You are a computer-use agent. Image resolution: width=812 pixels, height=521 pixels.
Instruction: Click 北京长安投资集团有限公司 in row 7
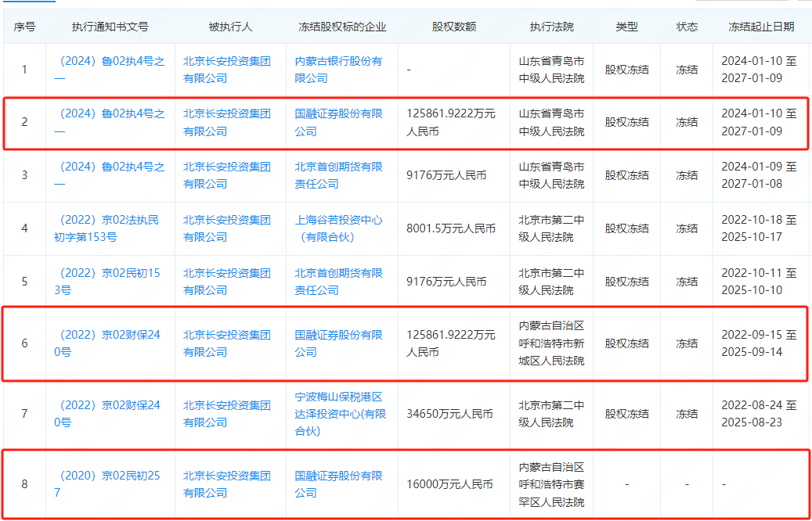[x=227, y=414]
